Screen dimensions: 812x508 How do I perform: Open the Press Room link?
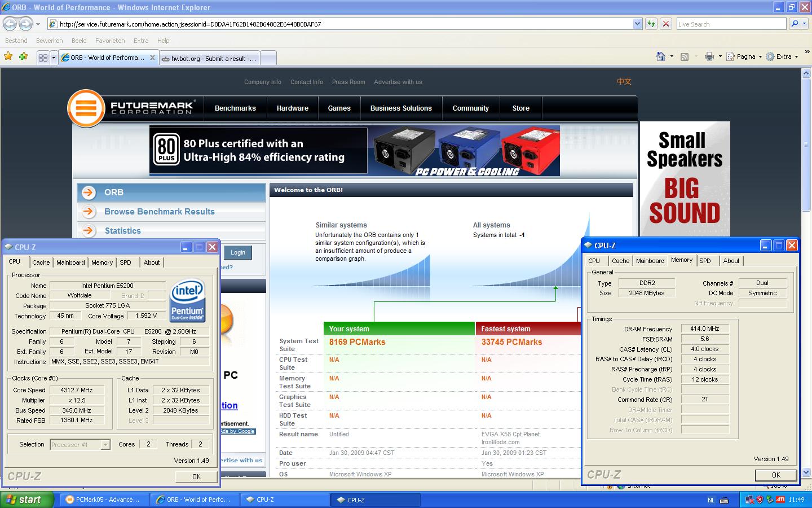pos(348,82)
